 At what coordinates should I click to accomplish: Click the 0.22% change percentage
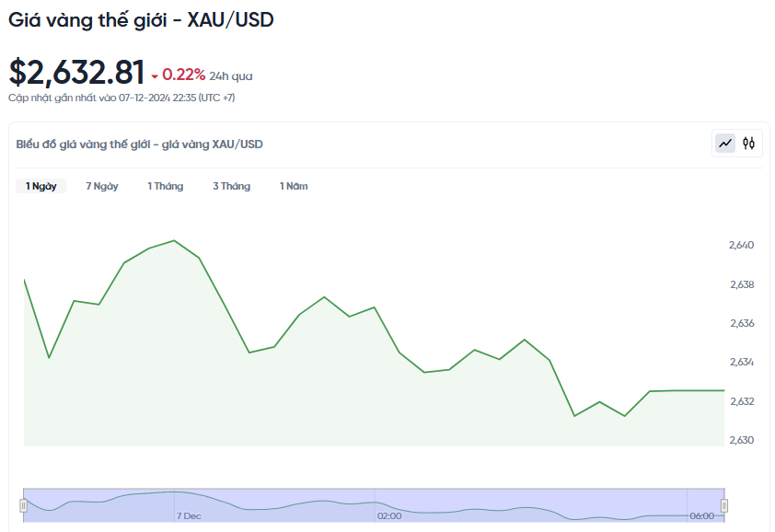(183, 75)
